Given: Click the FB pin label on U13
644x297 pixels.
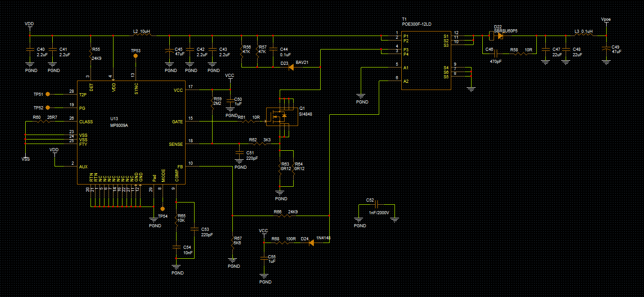Looking at the screenshot, I should pos(180,167).
